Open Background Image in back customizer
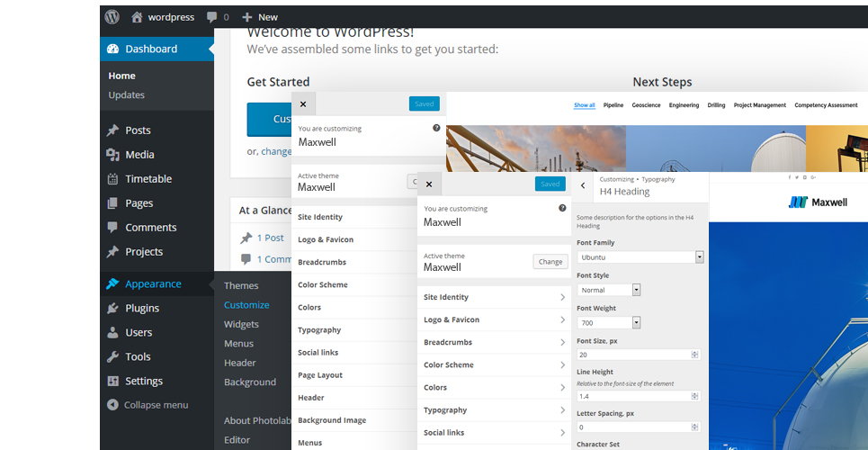This screenshot has height=450, width=868. (354, 420)
